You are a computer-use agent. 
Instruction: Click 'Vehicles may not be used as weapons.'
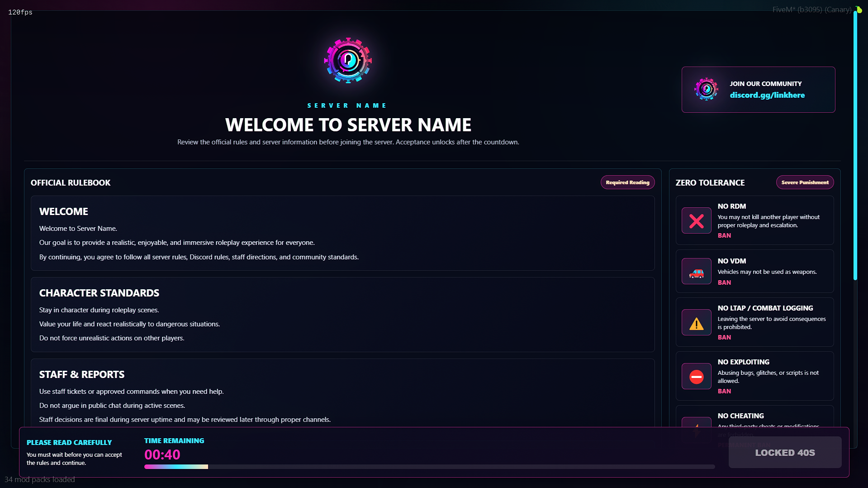coord(767,272)
